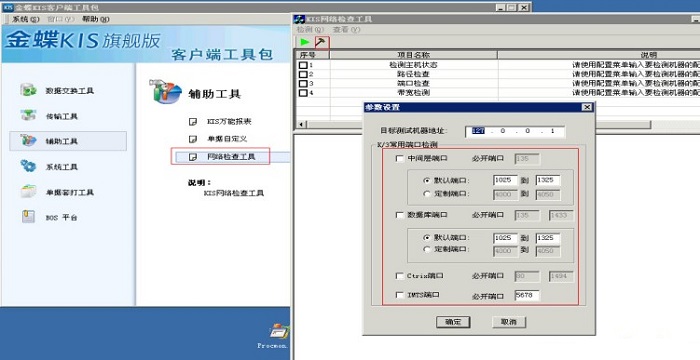700x360 pixels.
Task: Open the hammer configuration tool icon
Action: click(x=321, y=42)
